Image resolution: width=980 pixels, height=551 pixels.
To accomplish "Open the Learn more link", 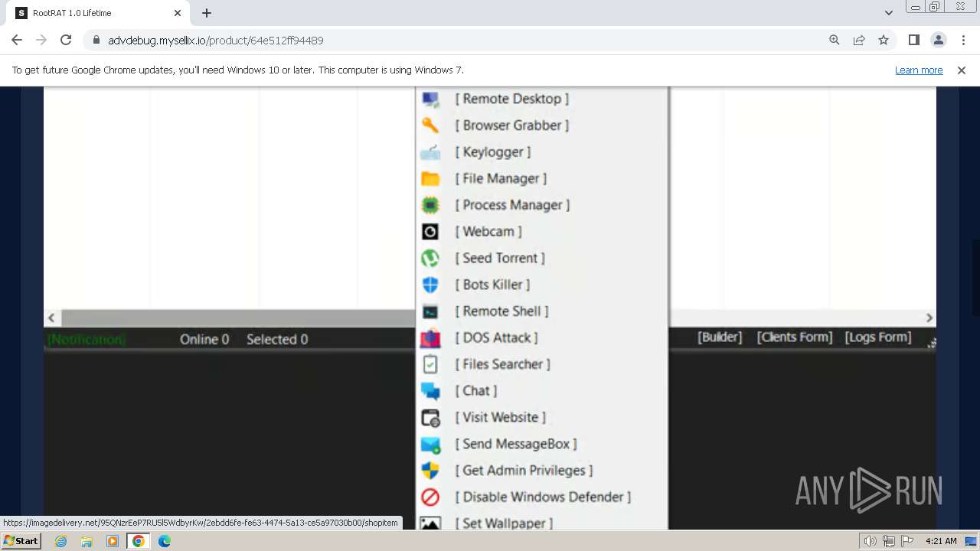I will [x=919, y=70].
